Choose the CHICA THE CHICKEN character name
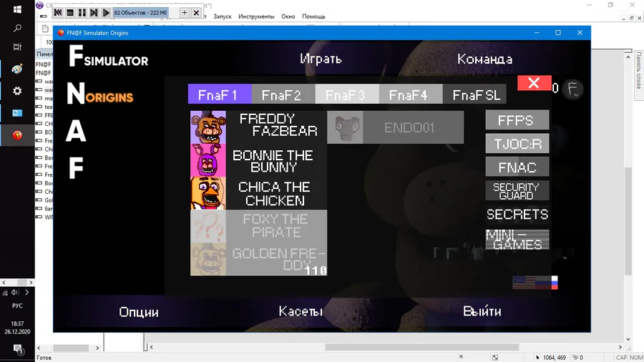 pos(274,194)
